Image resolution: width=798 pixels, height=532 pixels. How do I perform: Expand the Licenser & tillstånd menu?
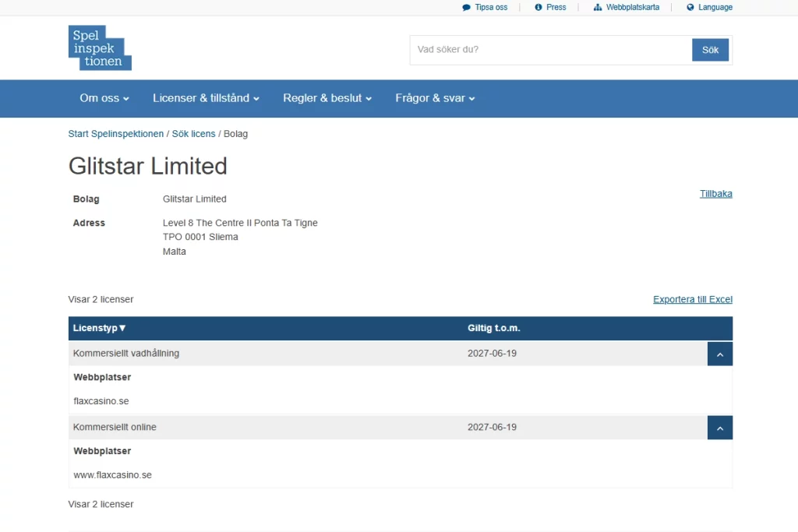coord(206,98)
